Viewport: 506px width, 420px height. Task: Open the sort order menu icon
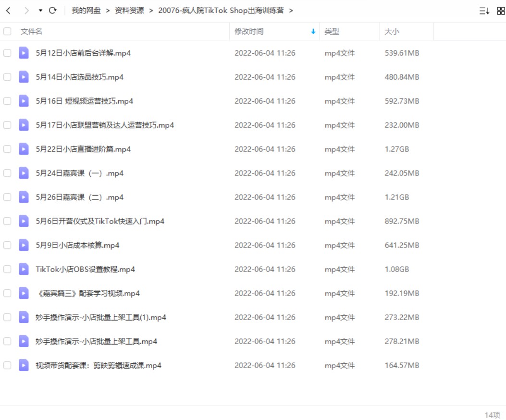coord(484,11)
